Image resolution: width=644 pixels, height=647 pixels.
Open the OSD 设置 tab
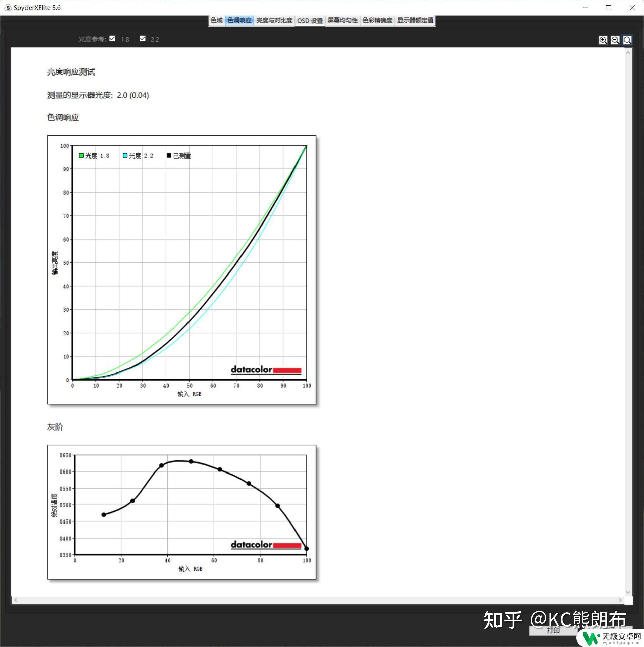[x=310, y=21]
